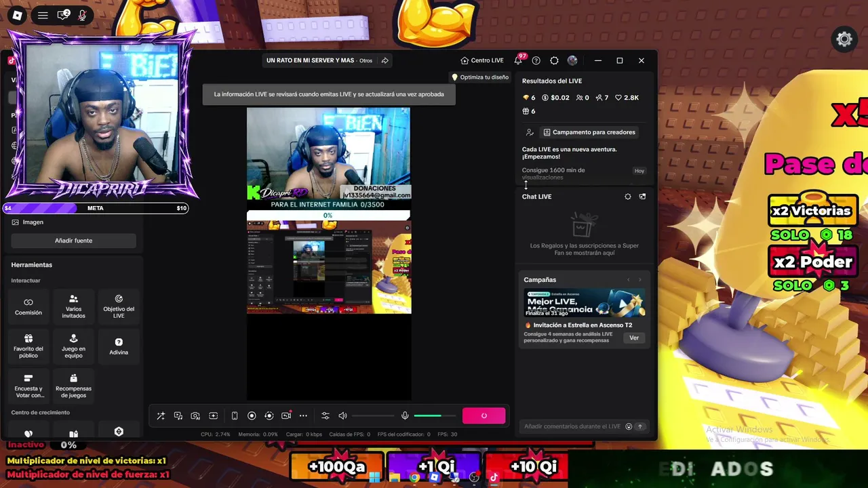The image size is (868, 488).
Task: Mute the microphone input
Action: click(x=405, y=415)
